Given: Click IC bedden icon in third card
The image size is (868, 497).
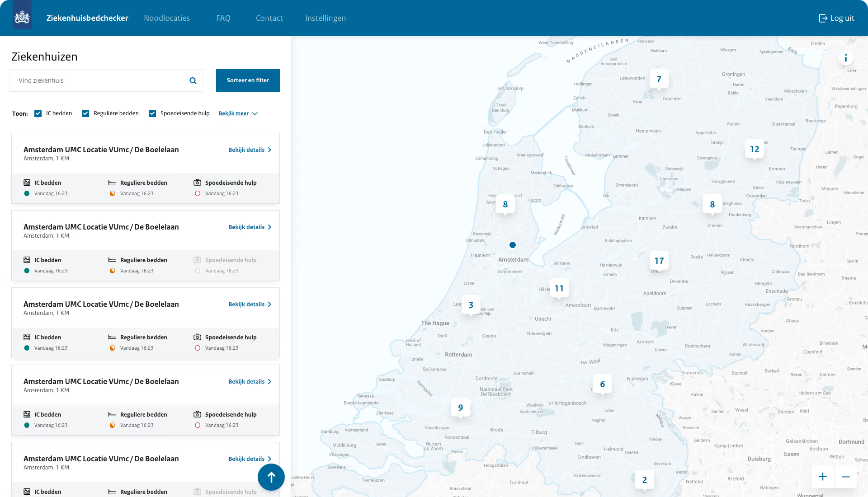Looking at the screenshot, I should pos(27,337).
